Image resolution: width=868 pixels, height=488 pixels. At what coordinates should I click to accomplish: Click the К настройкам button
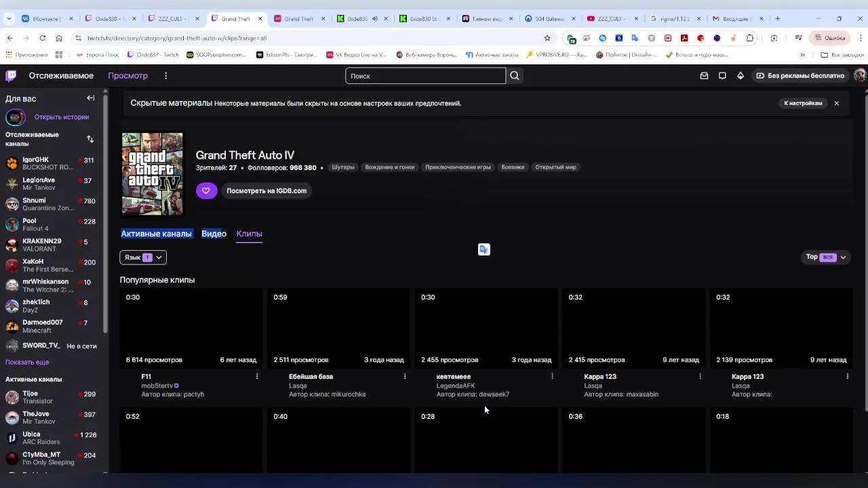click(x=803, y=103)
